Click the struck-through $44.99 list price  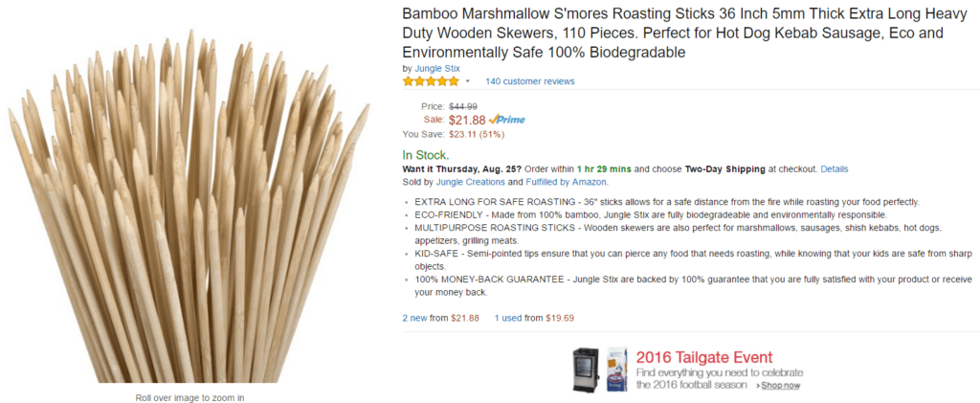(463, 106)
